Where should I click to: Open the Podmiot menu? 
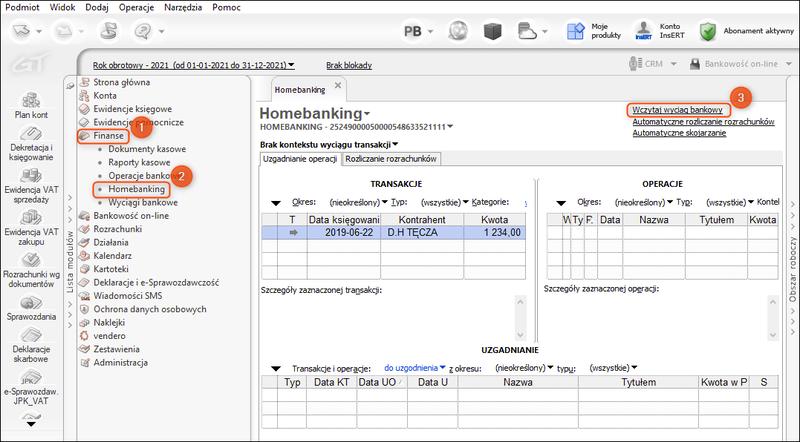(x=22, y=7)
